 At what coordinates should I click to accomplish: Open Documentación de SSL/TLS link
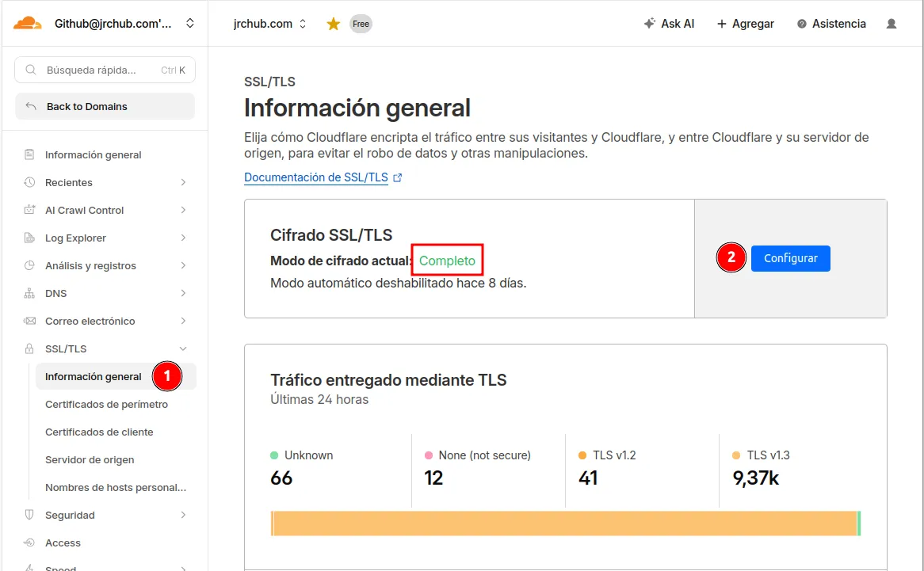[316, 177]
